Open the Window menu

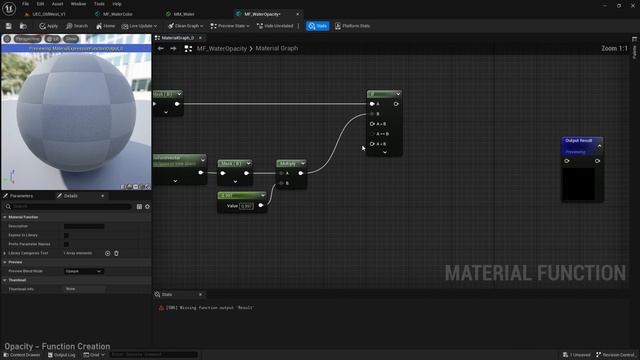click(x=78, y=4)
